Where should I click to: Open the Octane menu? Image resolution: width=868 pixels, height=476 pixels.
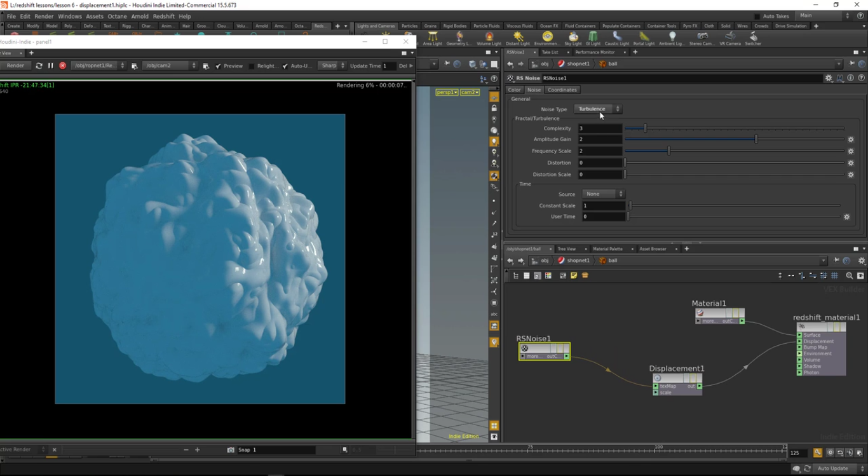(117, 17)
